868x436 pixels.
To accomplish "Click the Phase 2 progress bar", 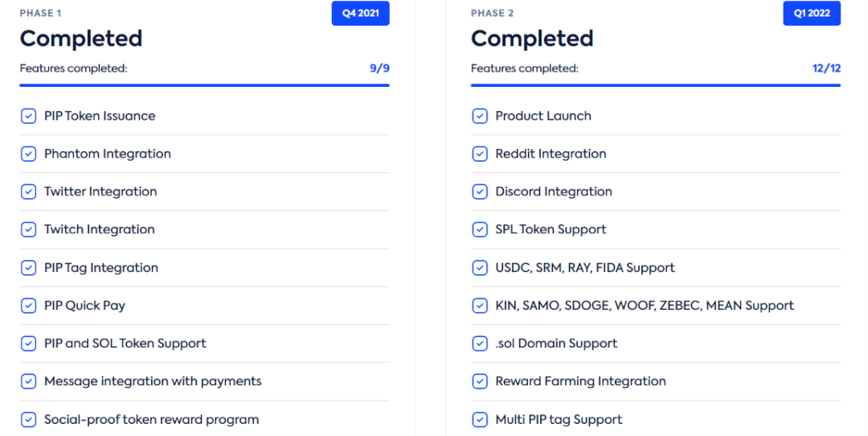I will [656, 85].
